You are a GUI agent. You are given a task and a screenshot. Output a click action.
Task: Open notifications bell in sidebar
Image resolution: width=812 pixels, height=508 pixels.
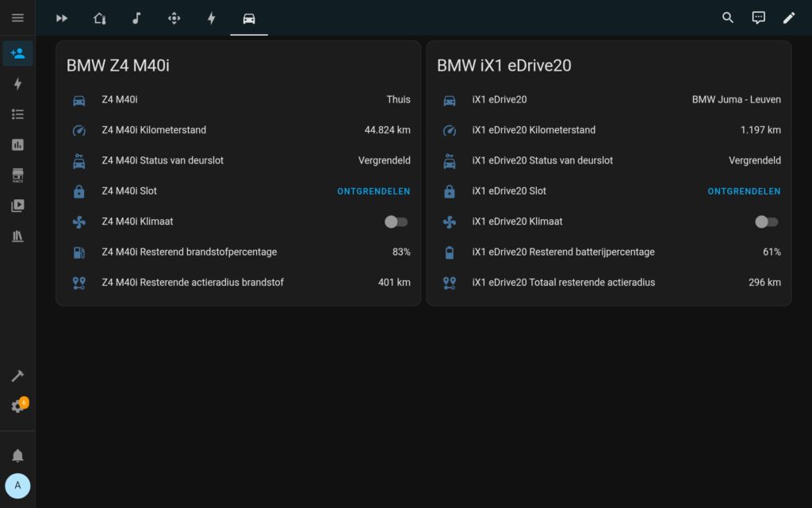pyautogui.click(x=17, y=456)
